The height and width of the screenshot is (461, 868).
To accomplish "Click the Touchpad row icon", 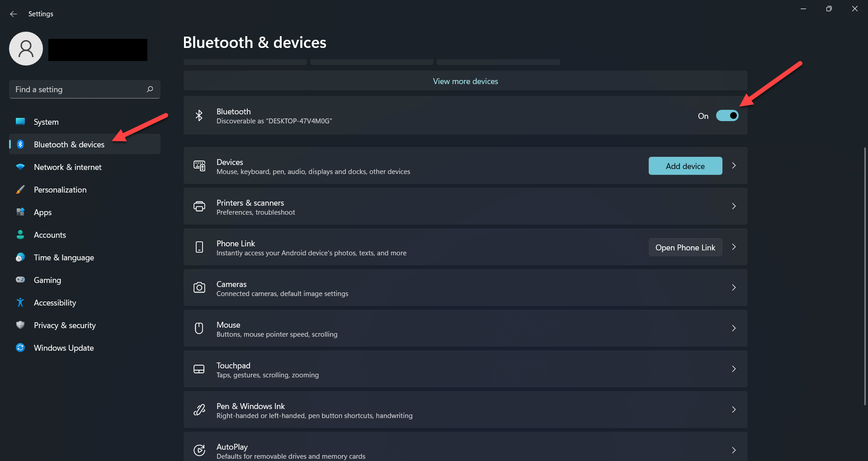I will tap(199, 369).
